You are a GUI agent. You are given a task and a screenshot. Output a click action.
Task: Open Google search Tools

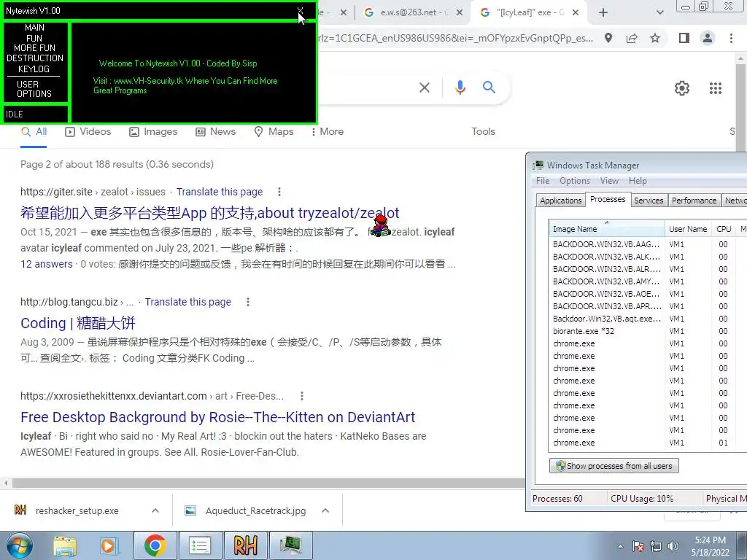point(483,131)
